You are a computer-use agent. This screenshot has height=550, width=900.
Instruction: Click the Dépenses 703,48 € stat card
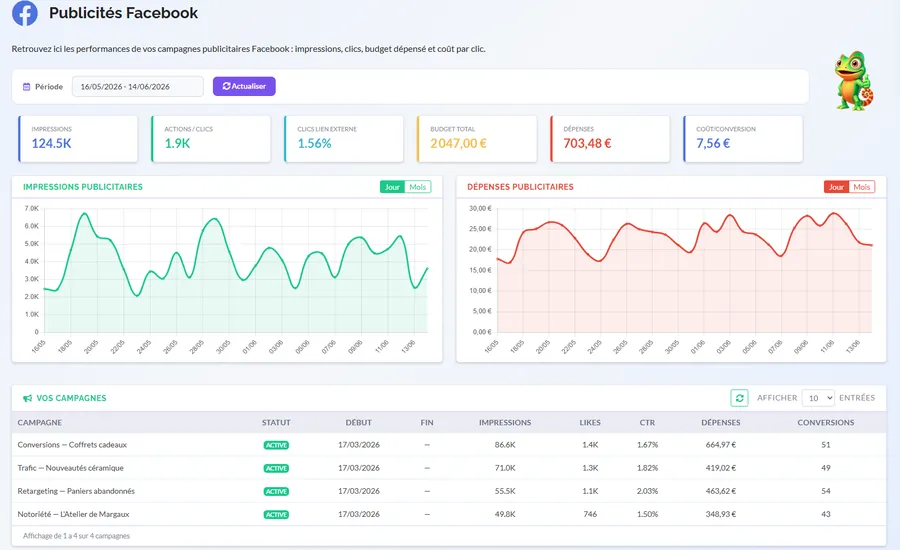[610, 139]
